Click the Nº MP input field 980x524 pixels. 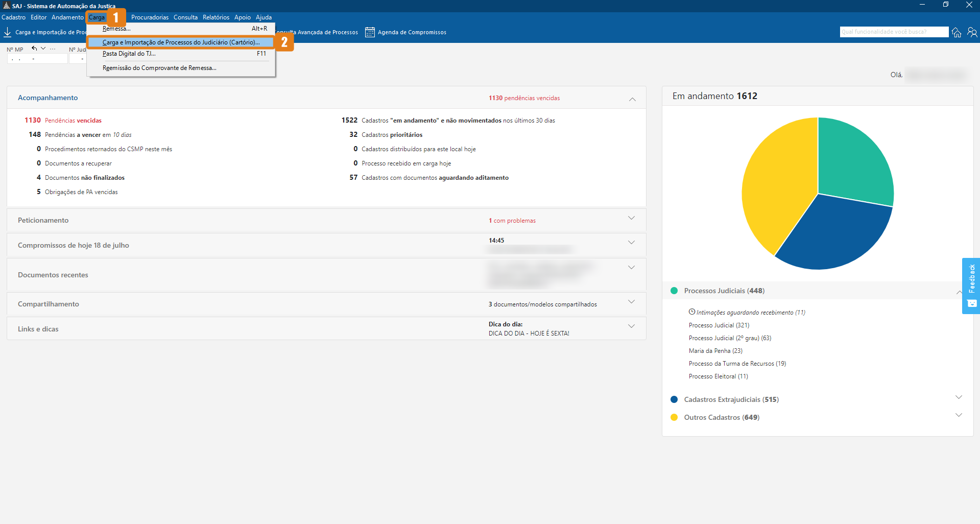37,59
